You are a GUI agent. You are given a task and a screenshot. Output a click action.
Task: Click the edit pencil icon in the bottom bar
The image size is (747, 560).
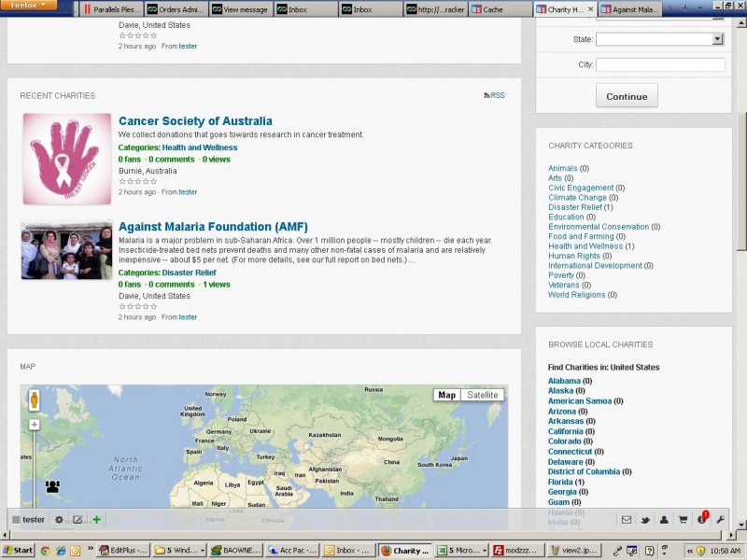coord(78,520)
